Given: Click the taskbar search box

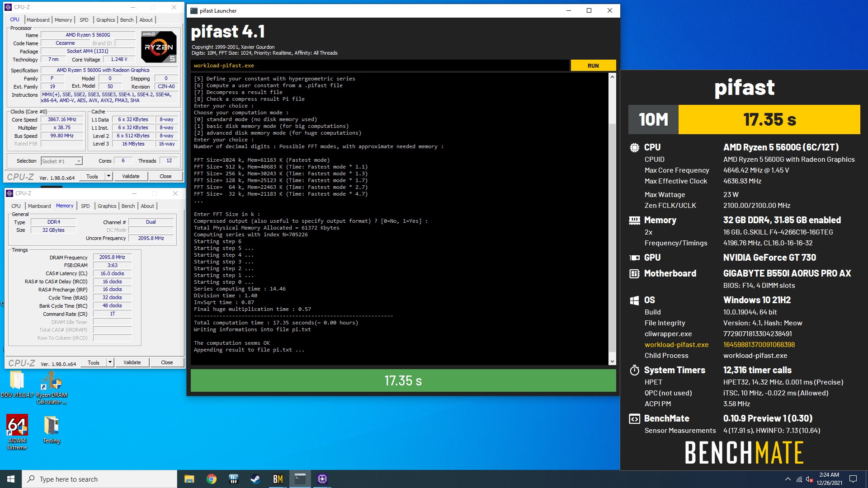Looking at the screenshot, I should click(99, 479).
